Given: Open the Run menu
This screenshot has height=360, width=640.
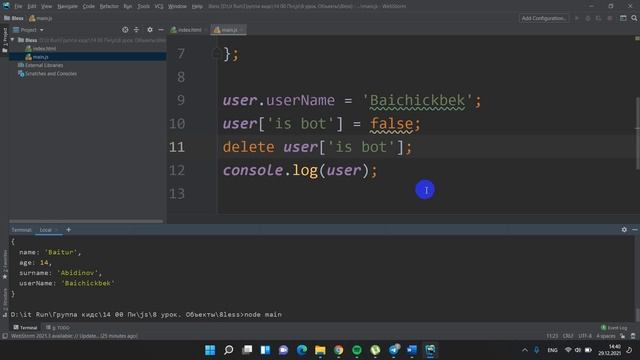Looking at the screenshot, I should click(128, 7).
